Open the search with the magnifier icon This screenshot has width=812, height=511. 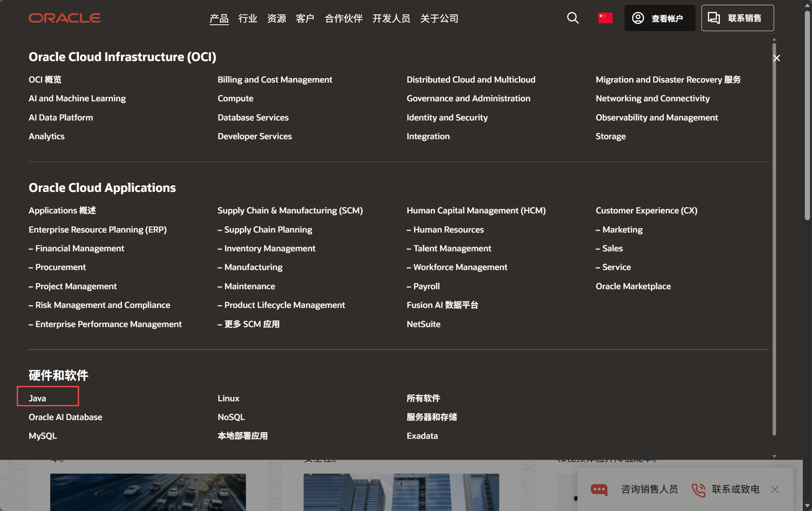573,18
